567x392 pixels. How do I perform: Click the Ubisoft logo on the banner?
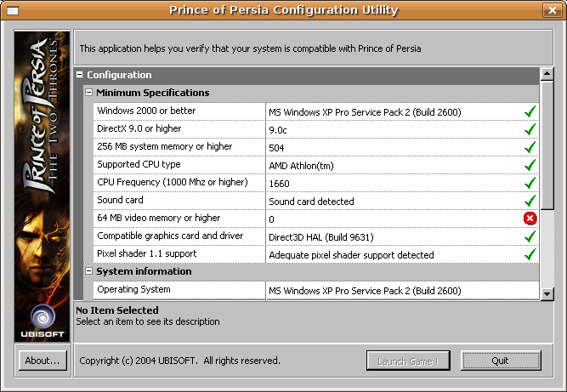pyautogui.click(x=43, y=321)
